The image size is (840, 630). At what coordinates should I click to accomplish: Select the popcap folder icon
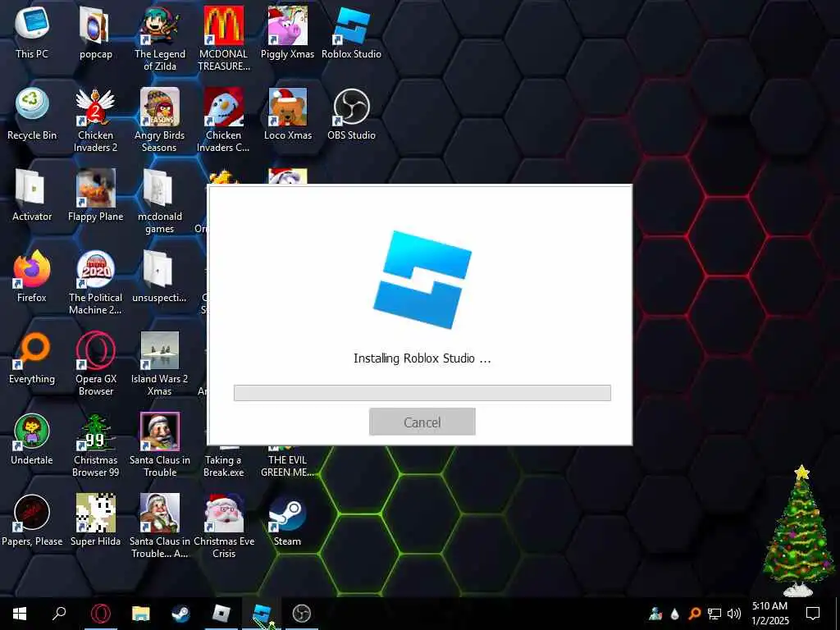tap(96, 32)
